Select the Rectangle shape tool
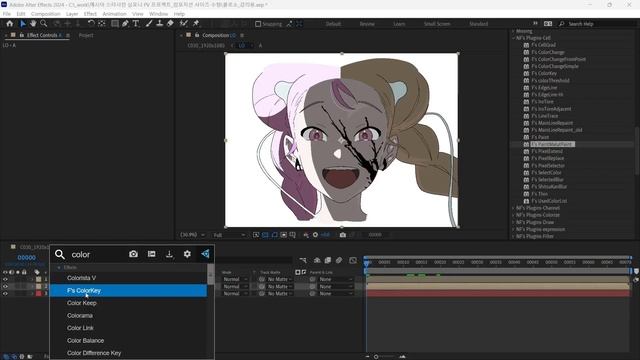640x360 pixels. (x=115, y=24)
